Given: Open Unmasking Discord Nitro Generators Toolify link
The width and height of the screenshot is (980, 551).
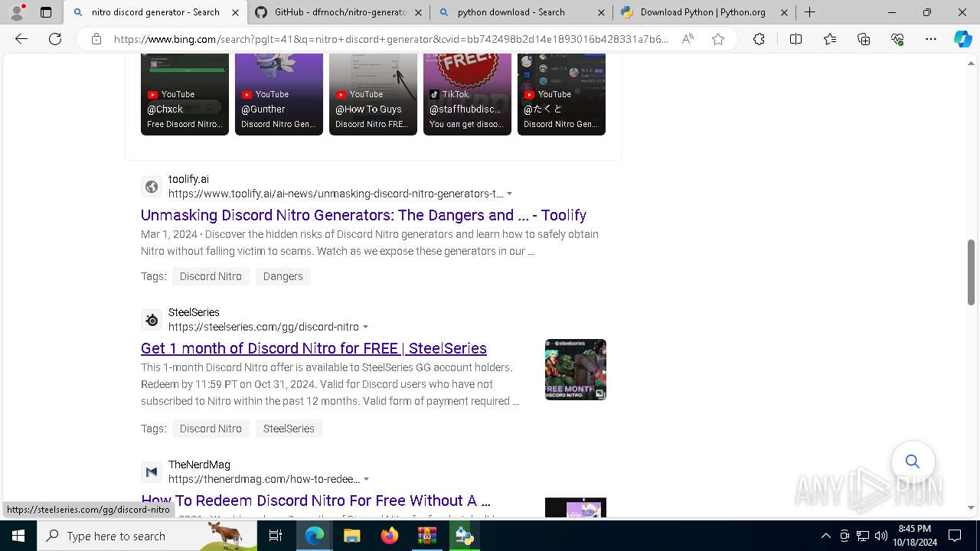Looking at the screenshot, I should 364,215.
